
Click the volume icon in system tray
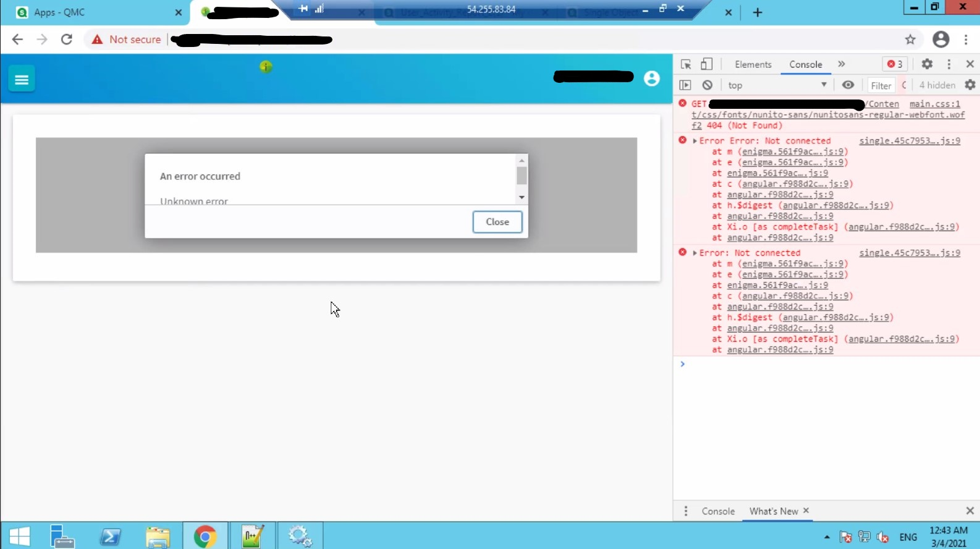click(882, 537)
